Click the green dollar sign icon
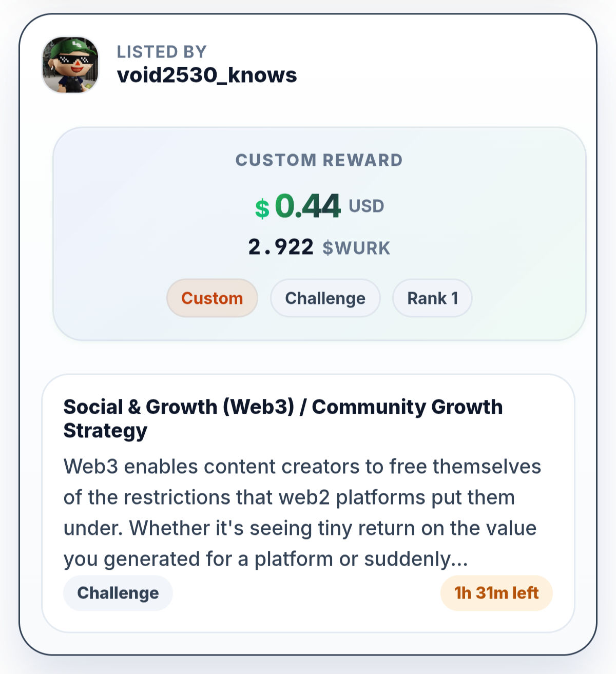This screenshot has height=674, width=616. coord(262,208)
